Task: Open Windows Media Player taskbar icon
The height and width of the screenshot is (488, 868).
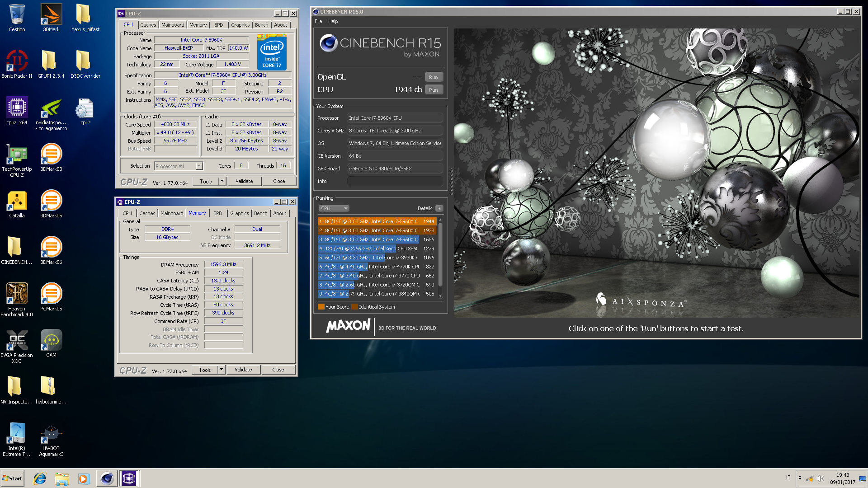Action: click(84, 479)
